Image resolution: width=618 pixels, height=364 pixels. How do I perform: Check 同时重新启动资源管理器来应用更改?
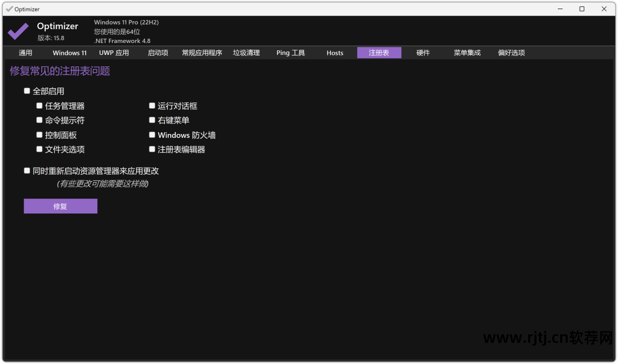tap(27, 170)
